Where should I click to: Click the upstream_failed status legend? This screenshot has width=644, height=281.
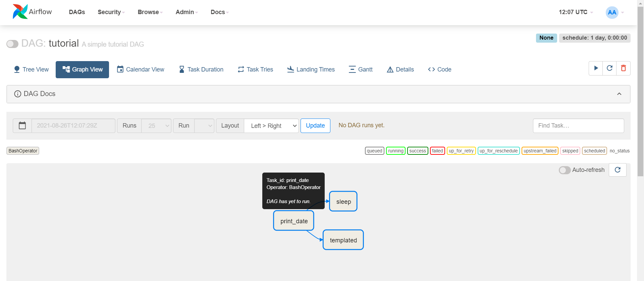coord(540,151)
